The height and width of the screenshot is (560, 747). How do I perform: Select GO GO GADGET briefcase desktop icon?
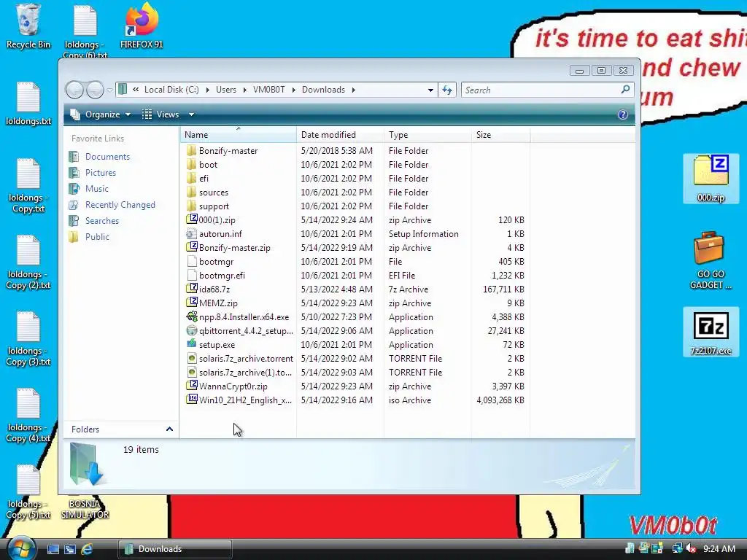click(711, 260)
